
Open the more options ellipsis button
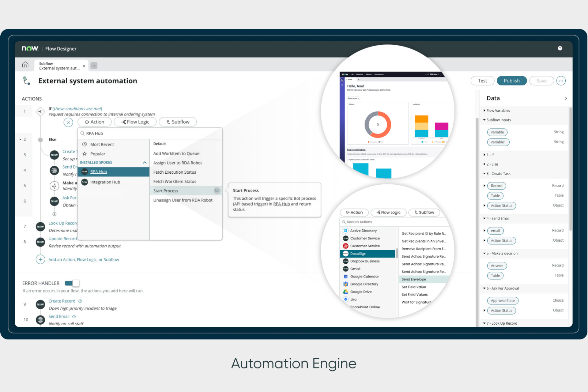(561, 81)
